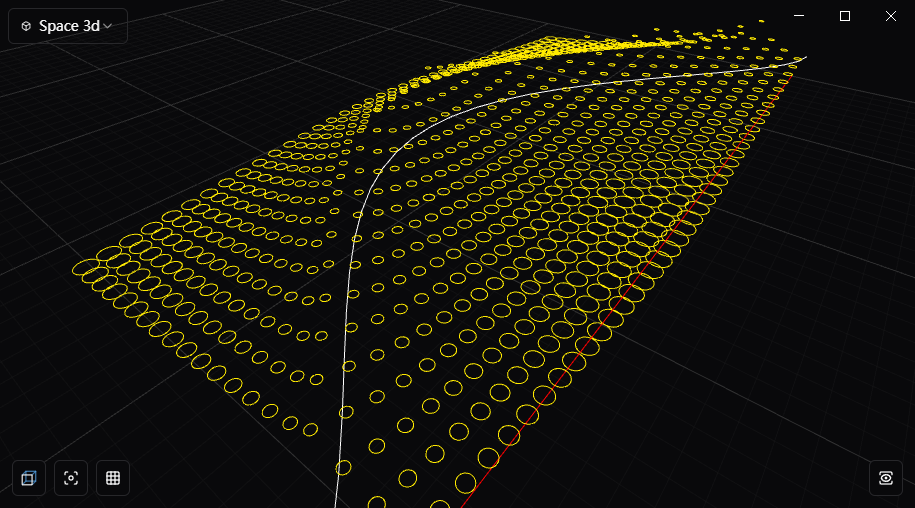915x508 pixels.
Task: Click the top-right end of the white curve
Action: [798, 61]
